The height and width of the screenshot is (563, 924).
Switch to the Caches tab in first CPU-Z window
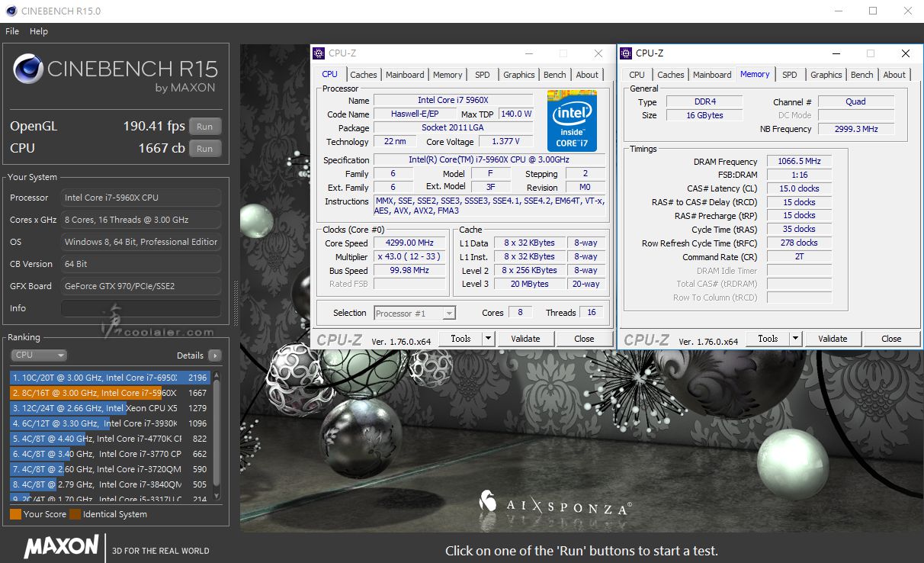364,75
